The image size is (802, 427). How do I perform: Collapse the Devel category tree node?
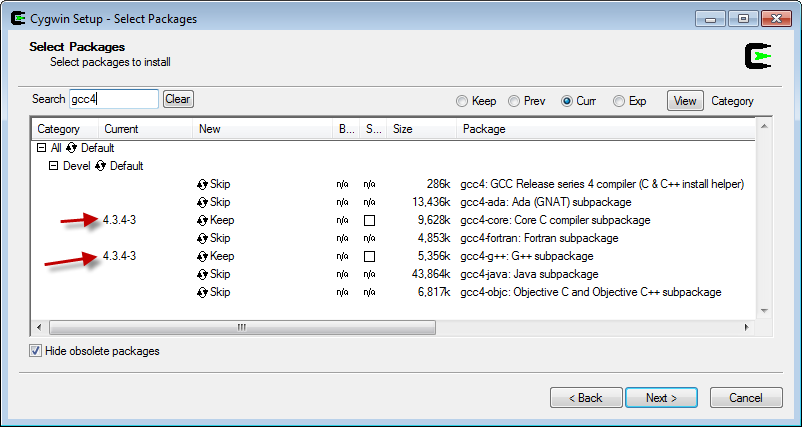coord(53,166)
